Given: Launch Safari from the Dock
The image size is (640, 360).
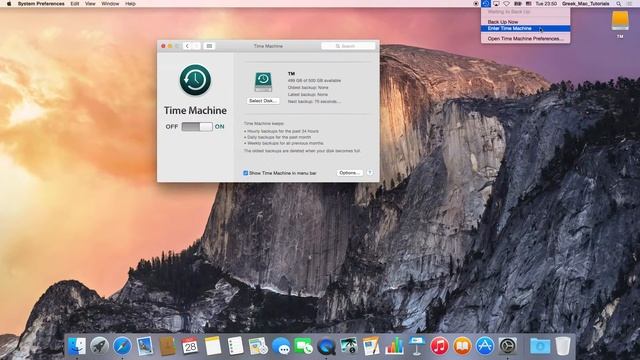Looking at the screenshot, I should [122, 346].
